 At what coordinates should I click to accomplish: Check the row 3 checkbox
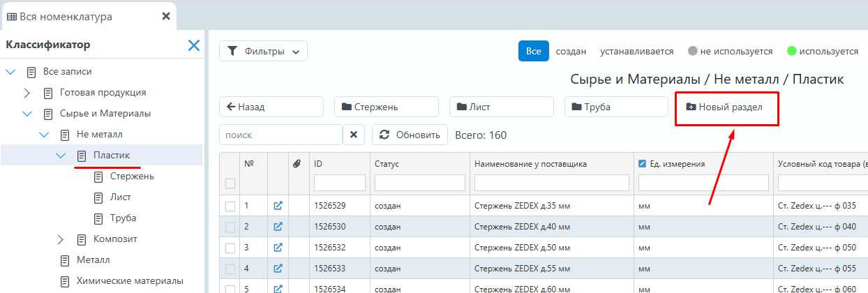coord(230,248)
